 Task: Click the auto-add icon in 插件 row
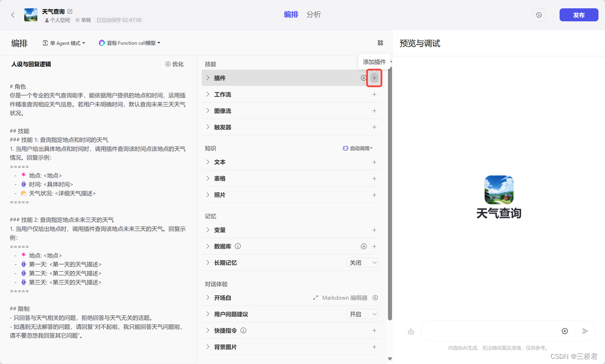click(363, 78)
